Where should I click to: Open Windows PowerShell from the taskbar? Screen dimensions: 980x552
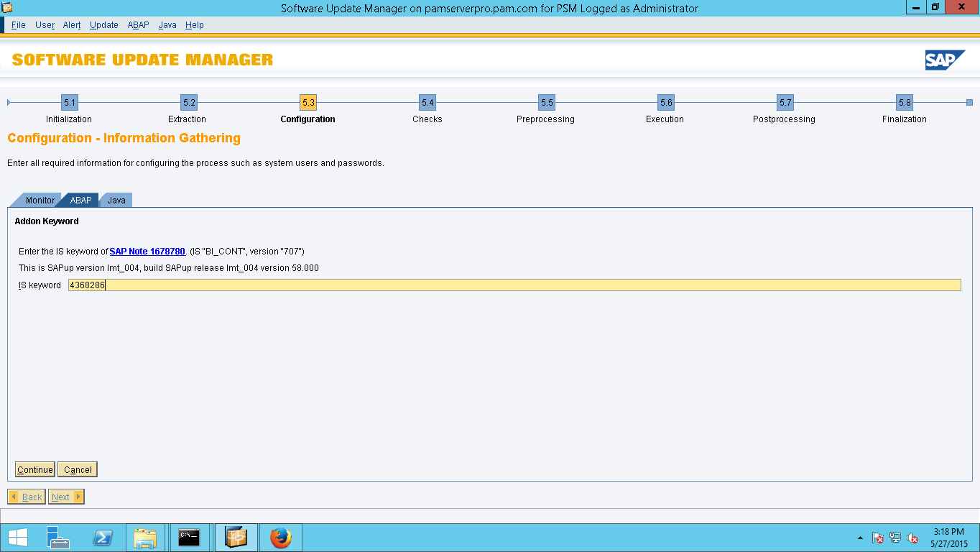(x=101, y=537)
